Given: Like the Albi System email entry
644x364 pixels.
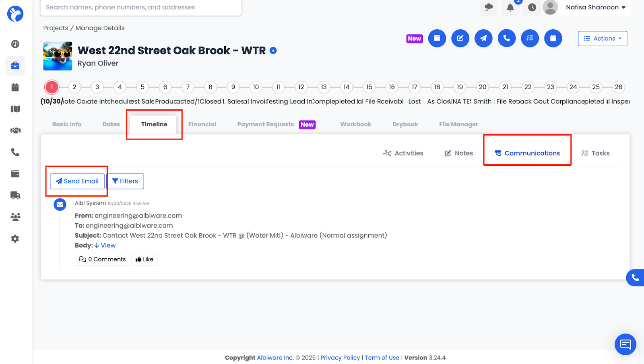Looking at the screenshot, I should coord(144,259).
